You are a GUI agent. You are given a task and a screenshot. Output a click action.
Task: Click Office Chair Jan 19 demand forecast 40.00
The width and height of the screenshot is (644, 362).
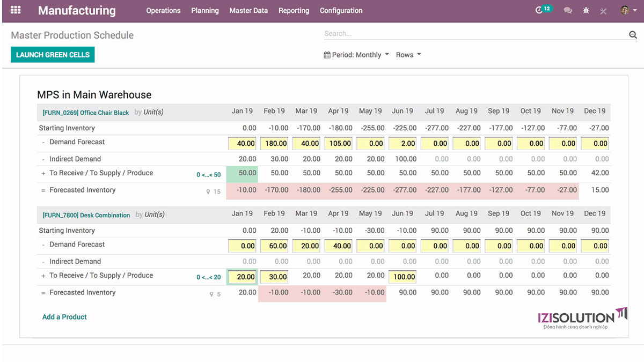click(x=243, y=144)
